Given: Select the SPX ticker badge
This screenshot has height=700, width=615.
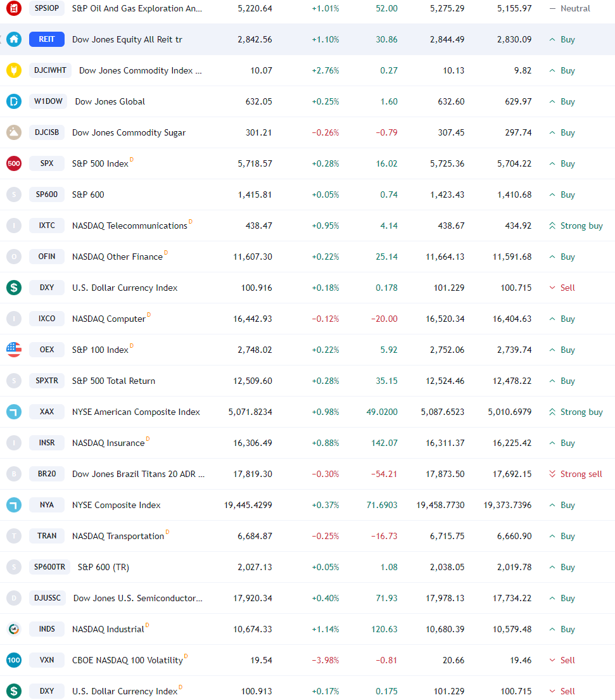Looking at the screenshot, I should click(47, 163).
